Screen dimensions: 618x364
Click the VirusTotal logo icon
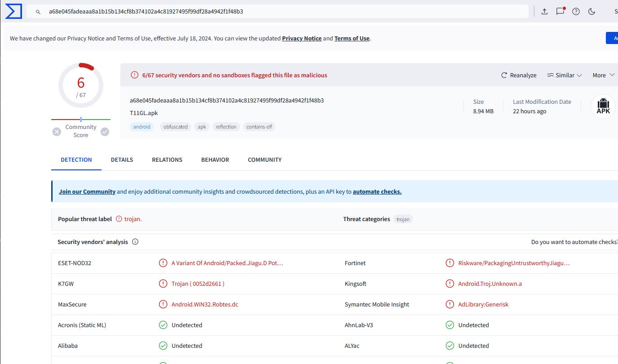13,12
